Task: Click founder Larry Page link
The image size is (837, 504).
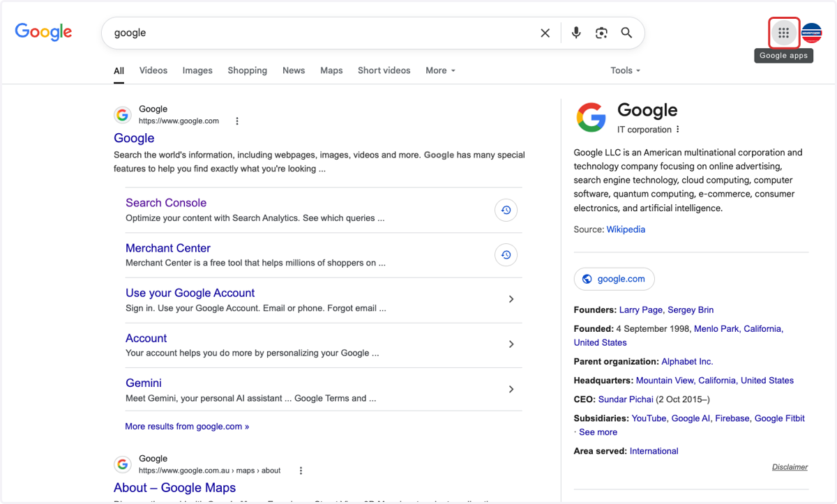Action: point(641,310)
